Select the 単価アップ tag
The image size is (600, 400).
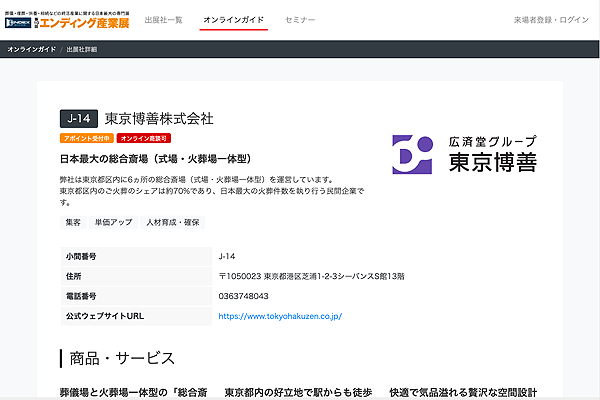[114, 222]
